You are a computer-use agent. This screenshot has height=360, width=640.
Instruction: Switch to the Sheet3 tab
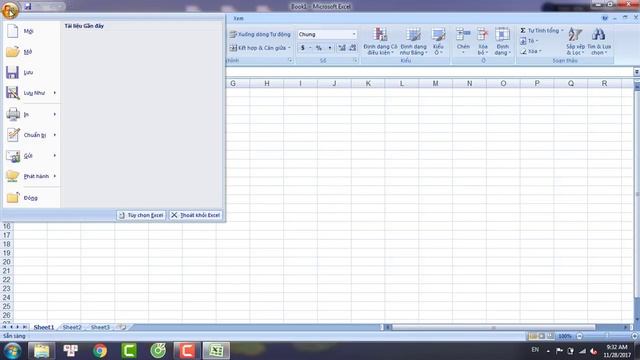[x=100, y=327]
